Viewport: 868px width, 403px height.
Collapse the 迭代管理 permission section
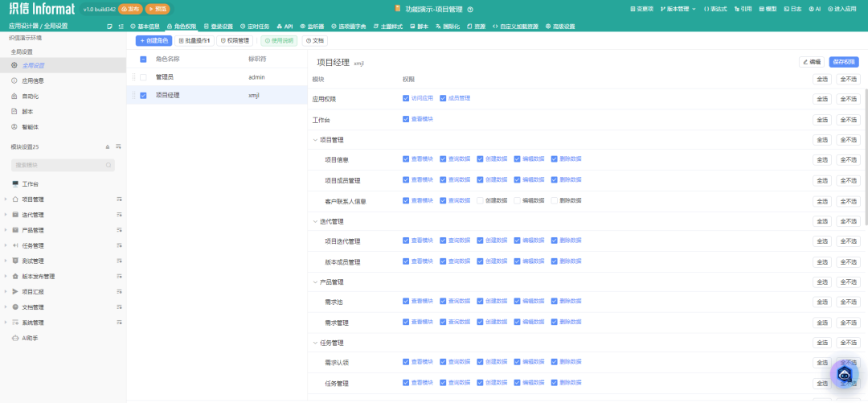click(315, 221)
